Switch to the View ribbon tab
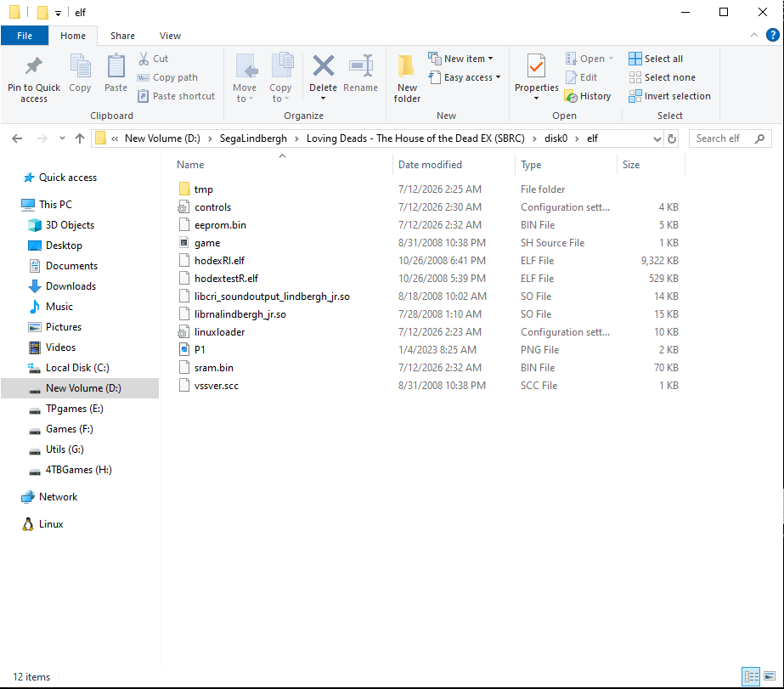 [170, 36]
